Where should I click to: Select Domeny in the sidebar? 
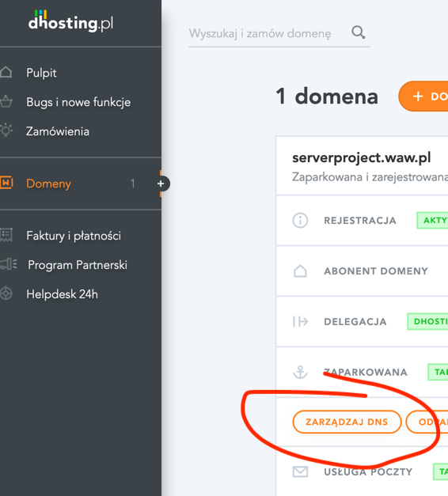[x=48, y=184]
